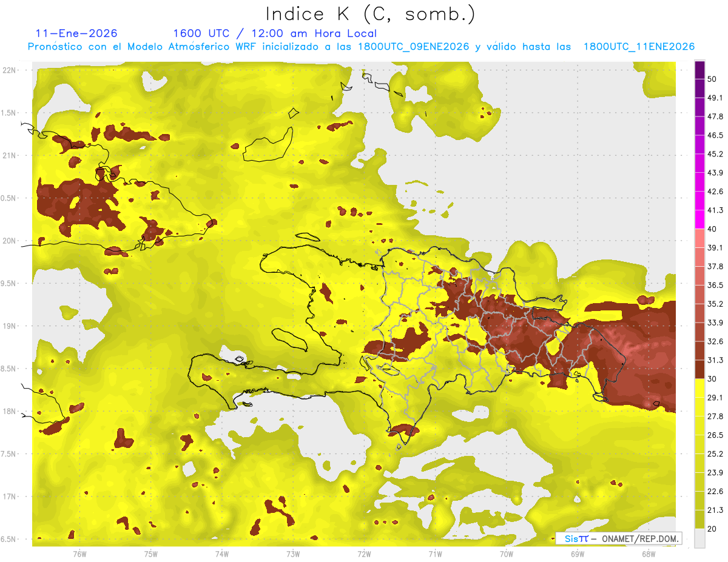Click the dark brown swatch between 30 and 31.3
The width and height of the screenshot is (728, 562).
point(699,369)
